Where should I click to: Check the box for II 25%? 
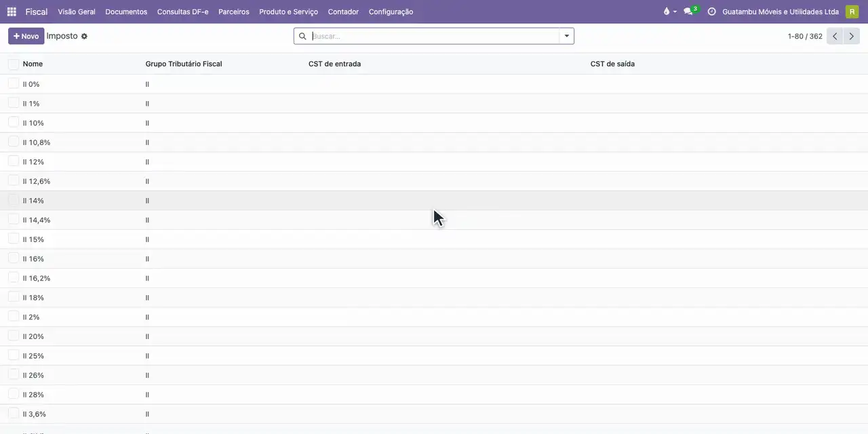click(x=14, y=355)
